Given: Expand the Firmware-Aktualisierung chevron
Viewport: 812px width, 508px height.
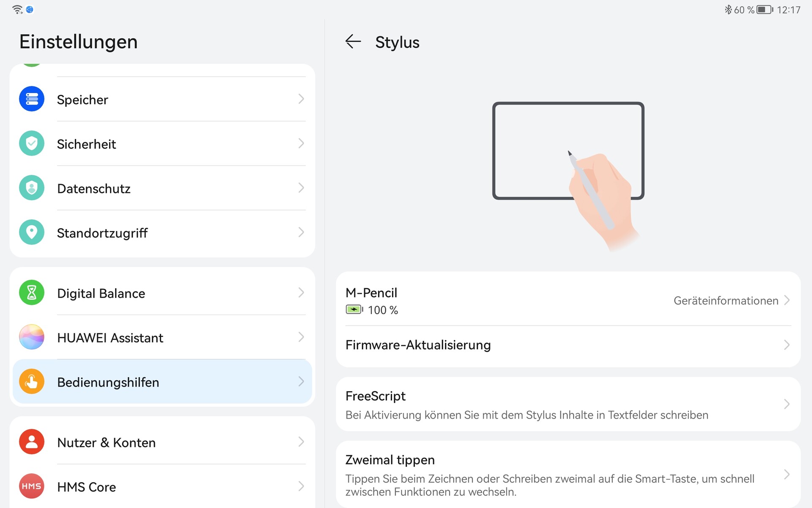Looking at the screenshot, I should 786,345.
